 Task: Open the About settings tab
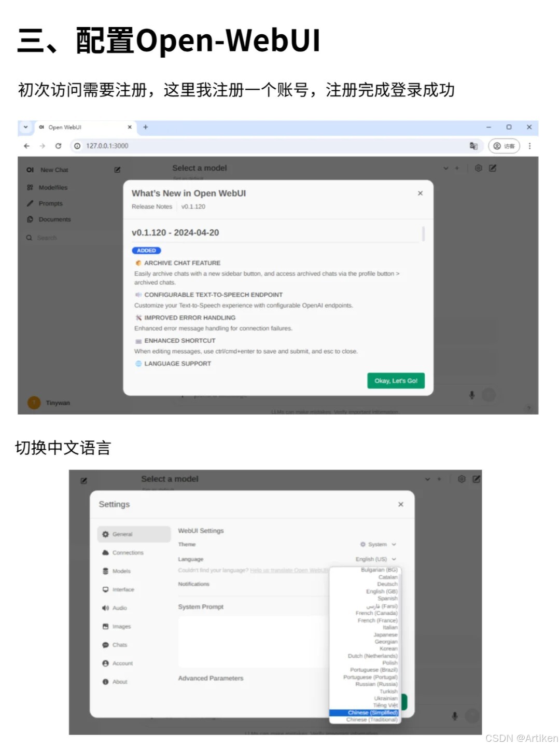[134, 682]
